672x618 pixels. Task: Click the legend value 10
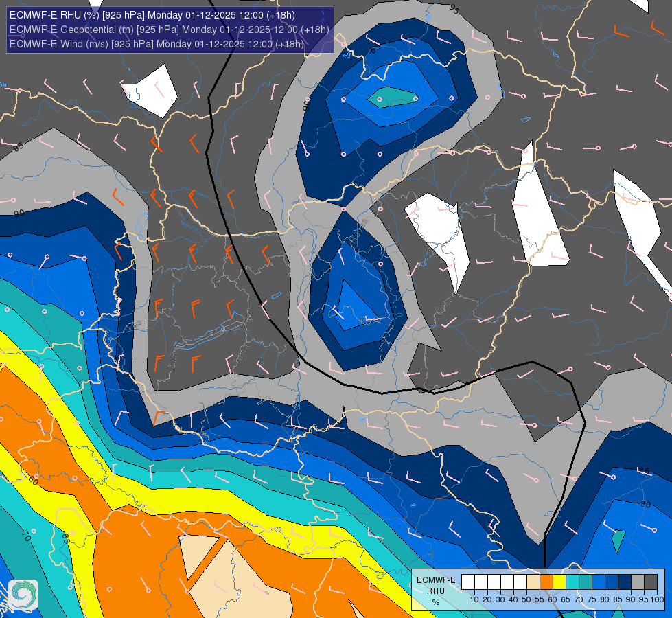[474, 599]
